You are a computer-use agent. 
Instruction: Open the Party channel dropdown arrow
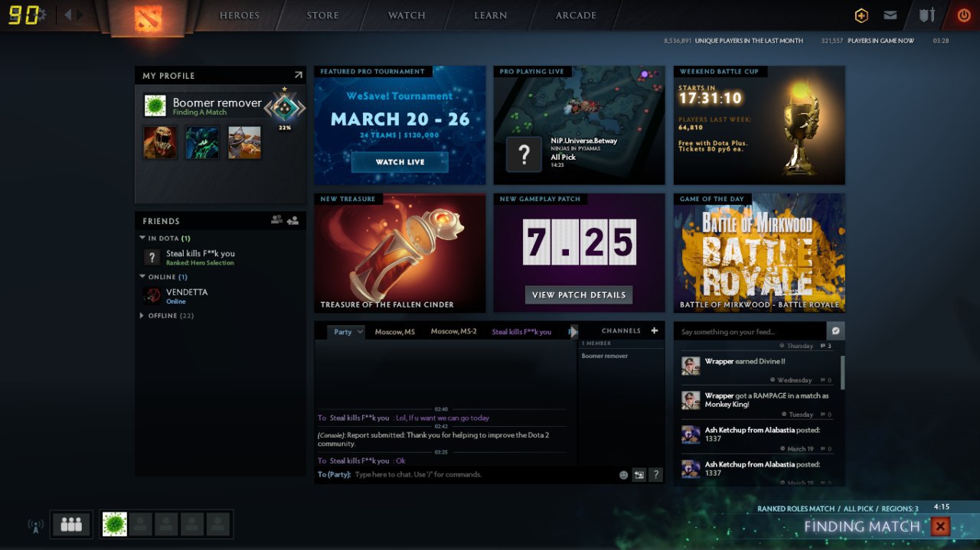tap(360, 332)
